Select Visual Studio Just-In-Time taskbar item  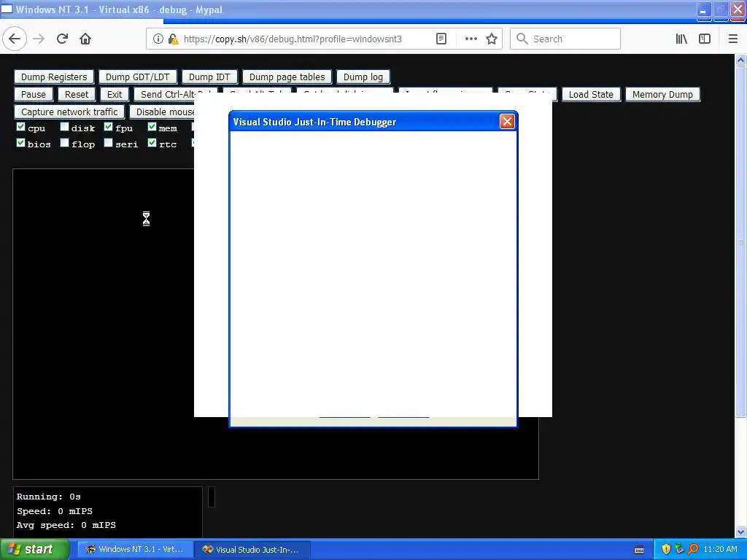click(x=252, y=550)
